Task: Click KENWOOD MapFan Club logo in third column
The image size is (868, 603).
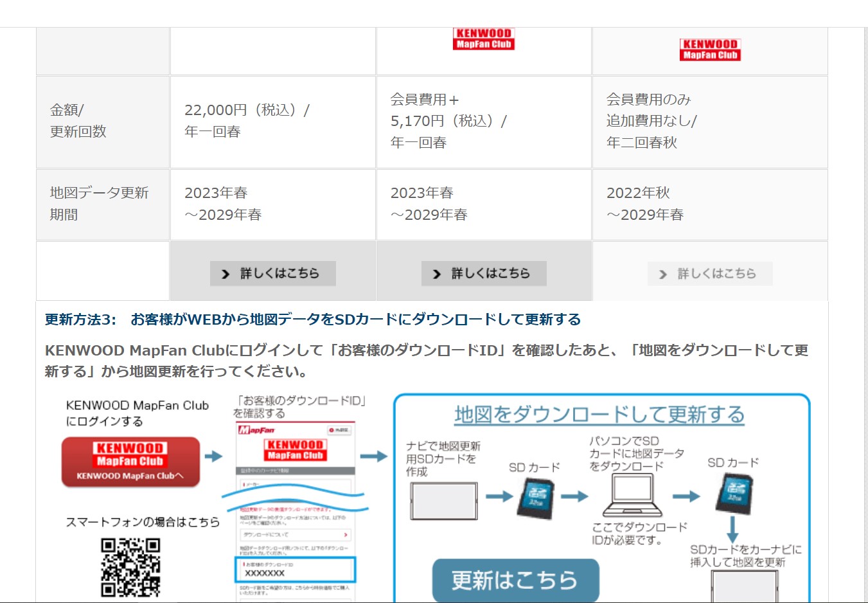Action: 484,39
